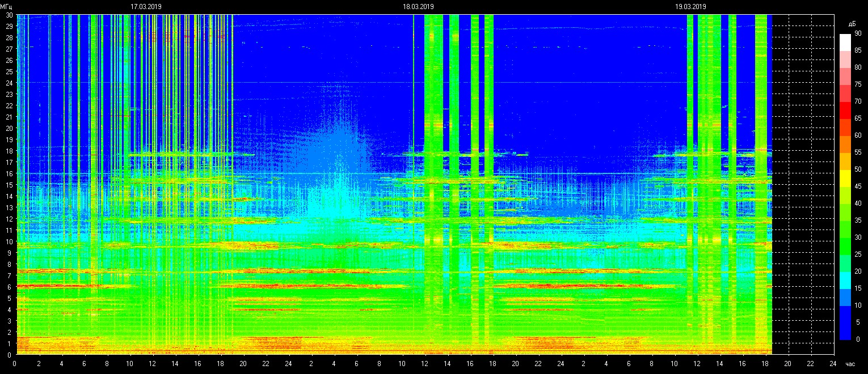The width and height of the screenshot is (868, 374).
Task: Click the 90 value on the dB scale
Action: point(858,33)
